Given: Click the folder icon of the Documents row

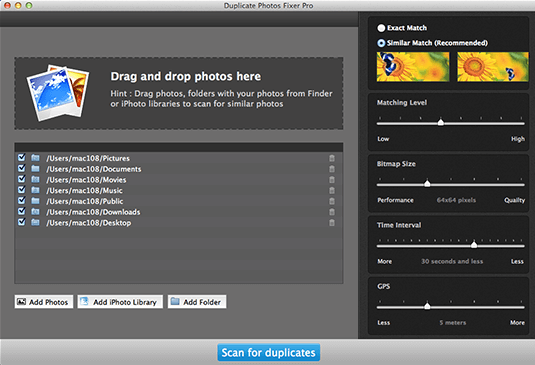Looking at the screenshot, I should [x=35, y=169].
